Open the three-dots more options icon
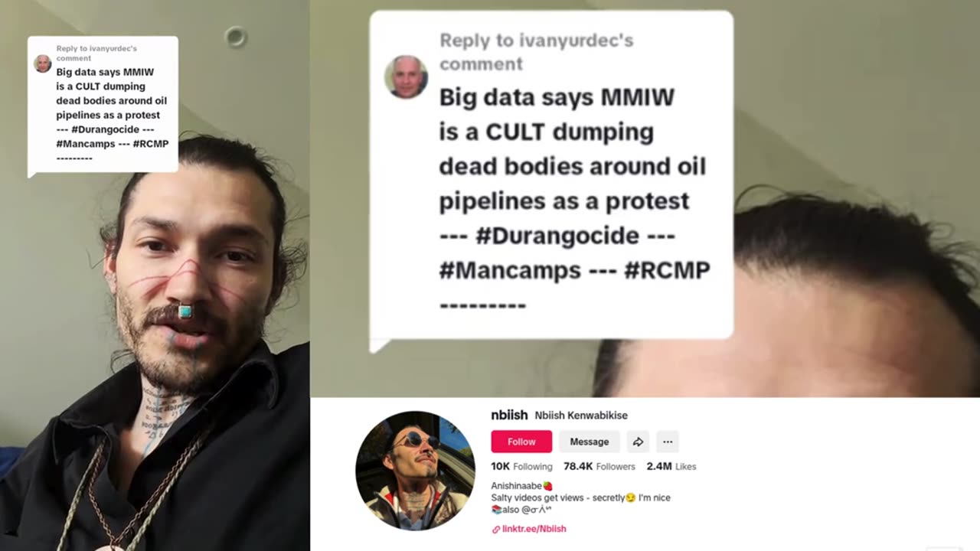This screenshot has height=551, width=980. click(x=668, y=442)
